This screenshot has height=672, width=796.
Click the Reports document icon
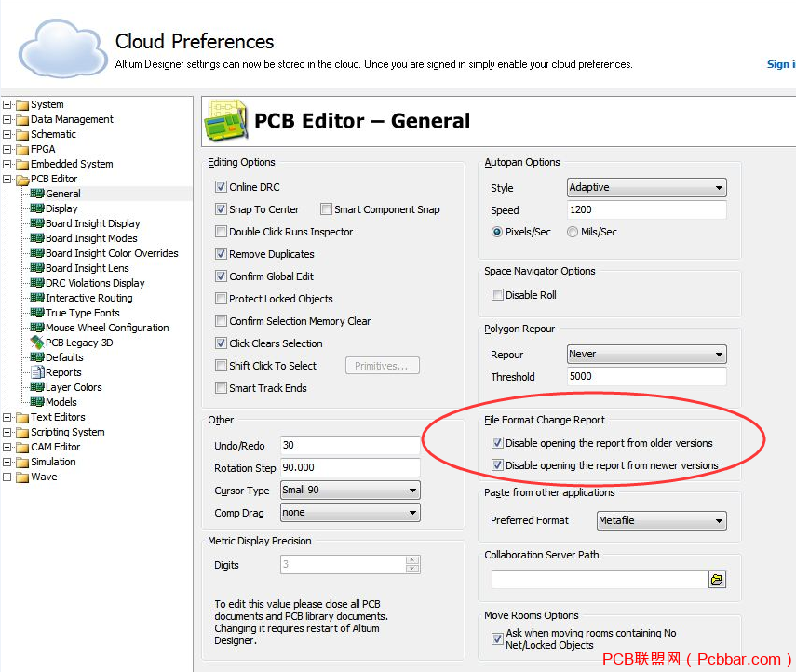tap(37, 372)
